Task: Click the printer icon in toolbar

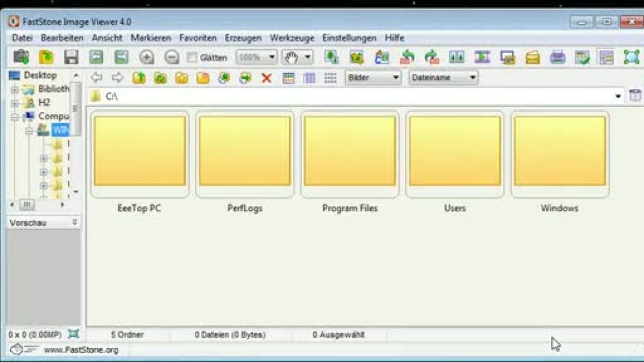Action: (x=557, y=57)
